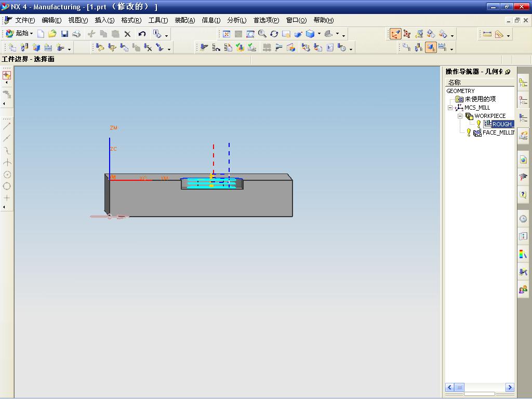The height and width of the screenshot is (399, 532).
Task: Open the 工具(T) menu
Action: pyautogui.click(x=158, y=20)
